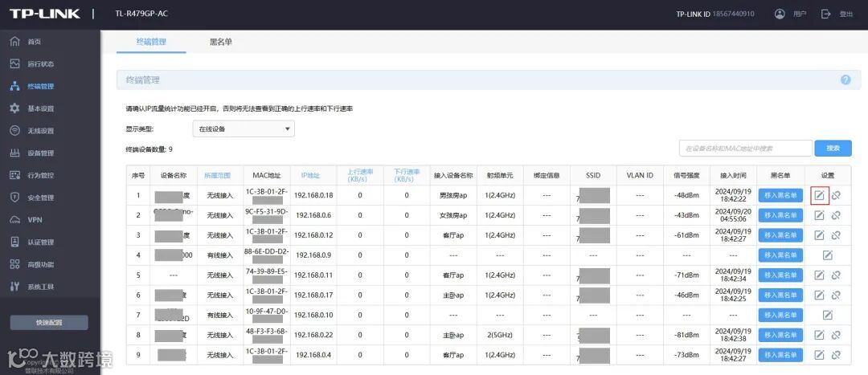Unlink device 192.168.0.17 icon

[836, 295]
